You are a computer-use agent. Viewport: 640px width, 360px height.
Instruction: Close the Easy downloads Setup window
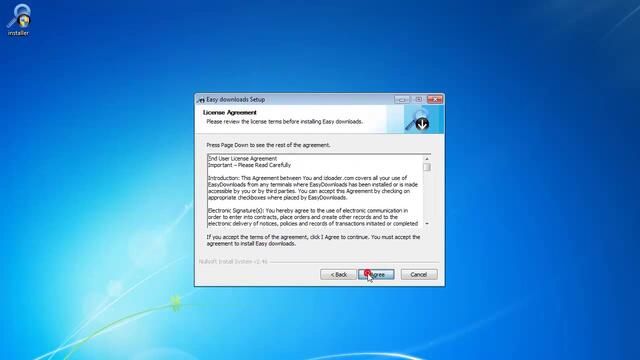point(435,99)
